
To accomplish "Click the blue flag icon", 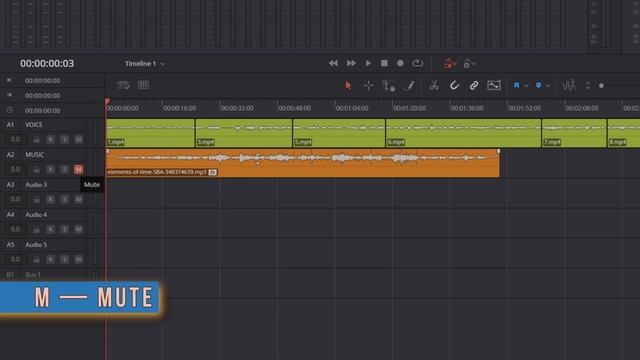I will click(516, 85).
